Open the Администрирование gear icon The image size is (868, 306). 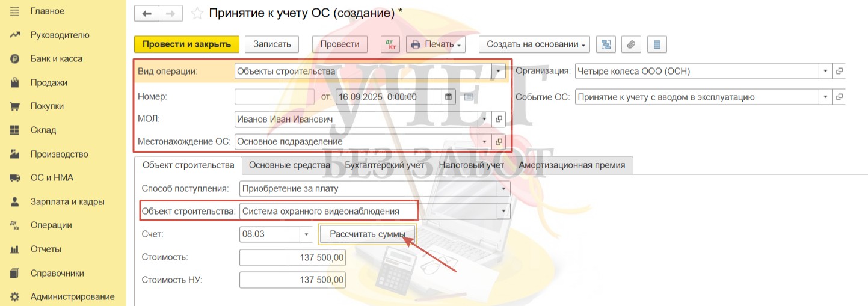[x=15, y=296]
